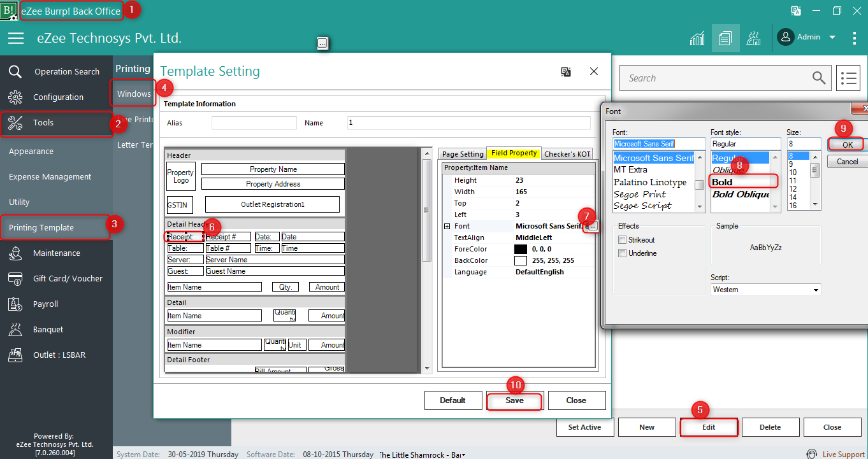Image resolution: width=868 pixels, height=459 pixels.
Task: Click the Default button
Action: (x=452, y=400)
